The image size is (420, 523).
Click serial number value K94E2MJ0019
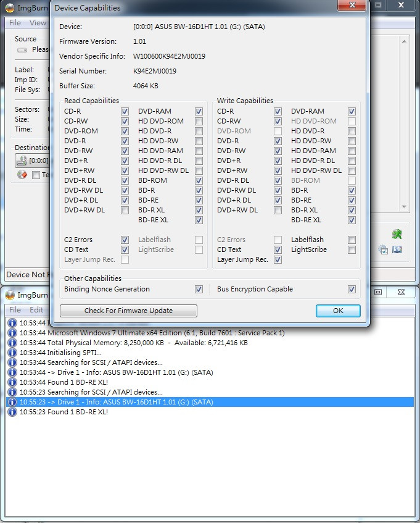click(155, 71)
